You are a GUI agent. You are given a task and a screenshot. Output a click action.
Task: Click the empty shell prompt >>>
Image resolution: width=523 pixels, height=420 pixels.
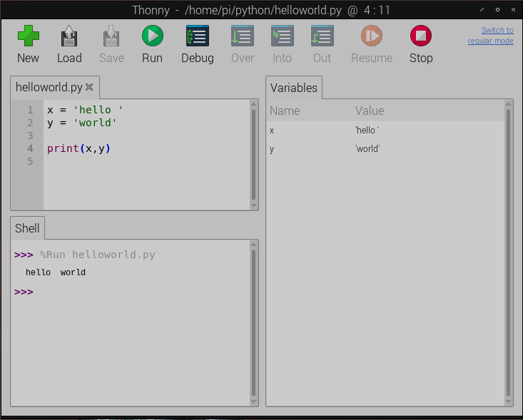(24, 292)
